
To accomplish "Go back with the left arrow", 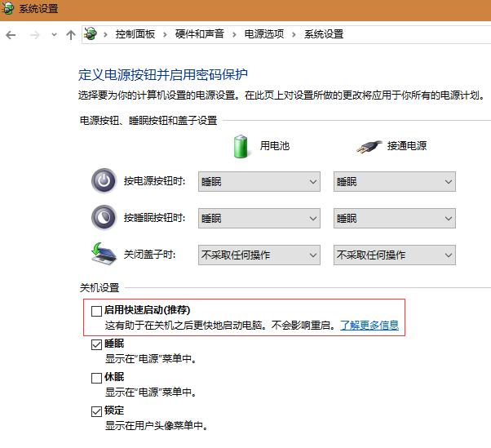I will point(11,35).
